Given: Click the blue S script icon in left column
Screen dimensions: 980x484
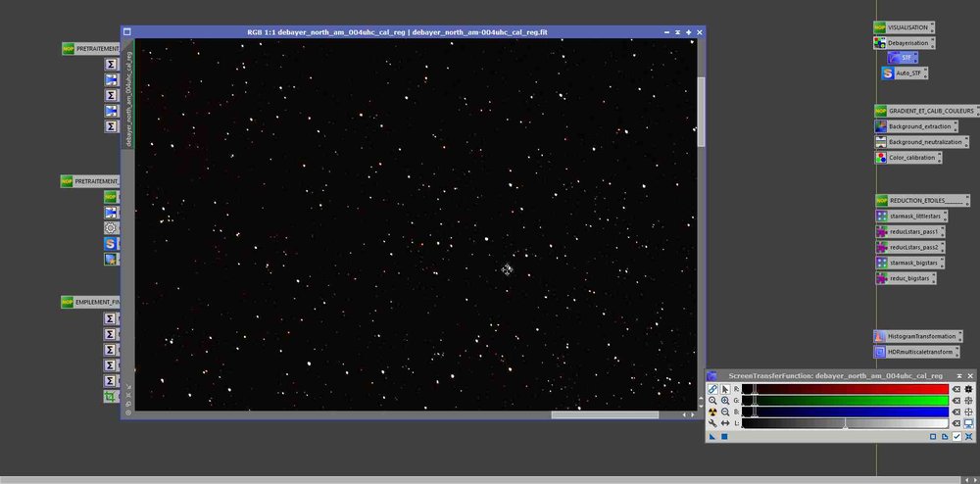Looking at the screenshot, I should (111, 243).
